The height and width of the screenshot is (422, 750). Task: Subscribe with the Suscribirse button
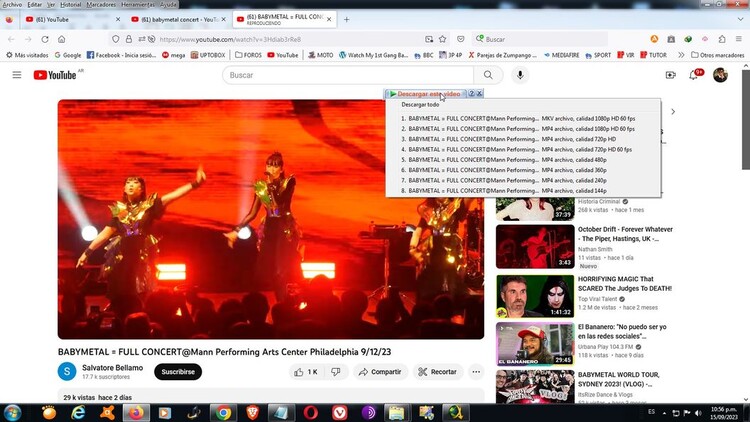pyautogui.click(x=178, y=372)
